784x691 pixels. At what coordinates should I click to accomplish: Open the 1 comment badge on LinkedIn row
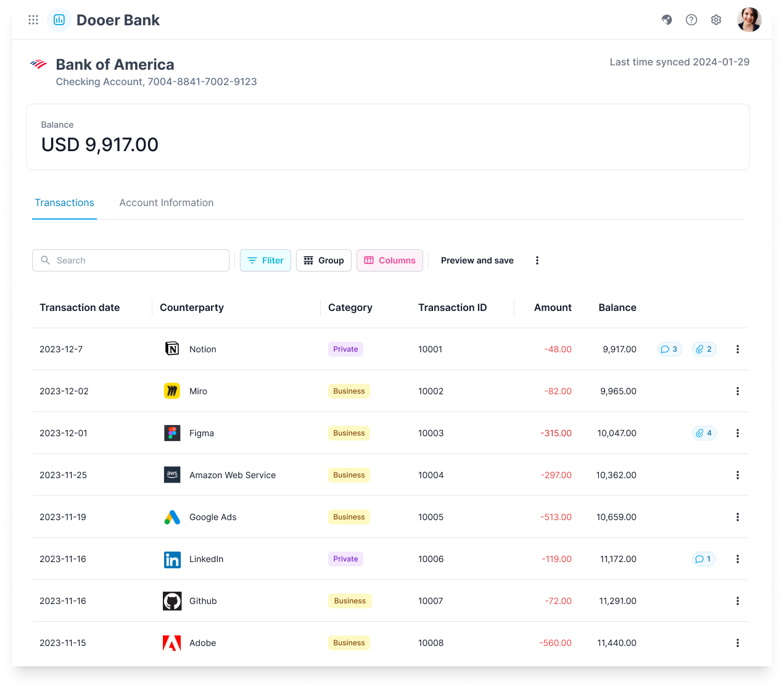pos(703,559)
